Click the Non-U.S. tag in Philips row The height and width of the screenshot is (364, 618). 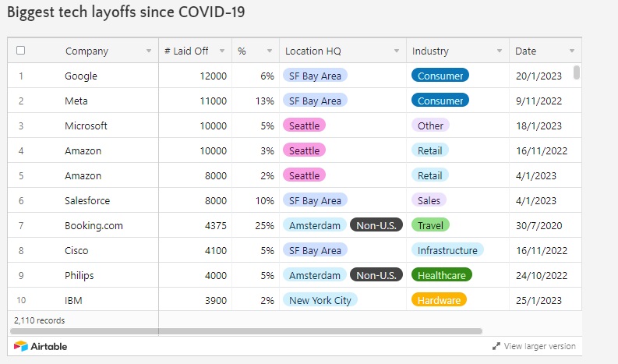(x=376, y=275)
